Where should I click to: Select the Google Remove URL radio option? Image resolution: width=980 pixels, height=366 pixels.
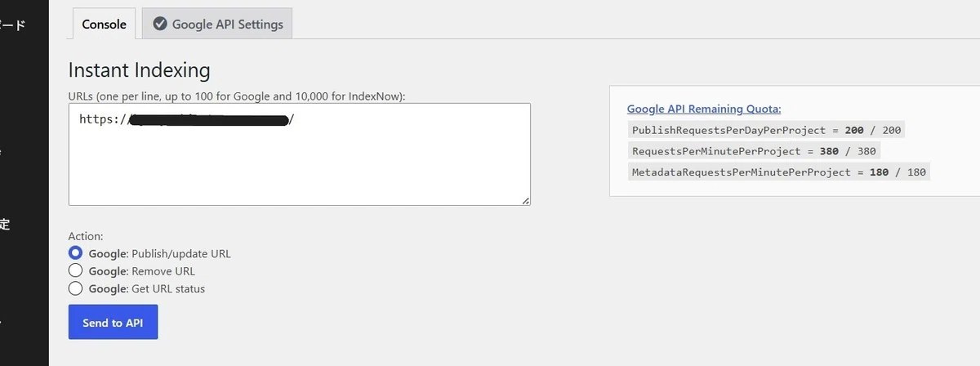tap(75, 270)
